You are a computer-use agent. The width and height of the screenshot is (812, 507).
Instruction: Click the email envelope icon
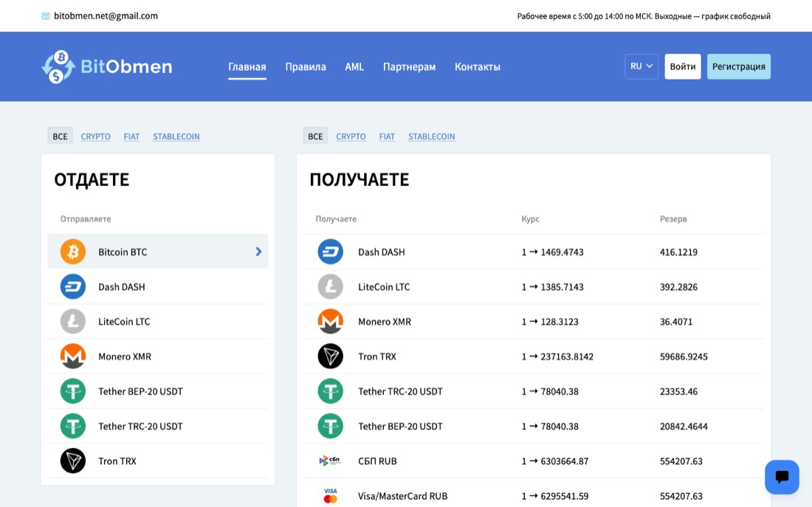[46, 16]
